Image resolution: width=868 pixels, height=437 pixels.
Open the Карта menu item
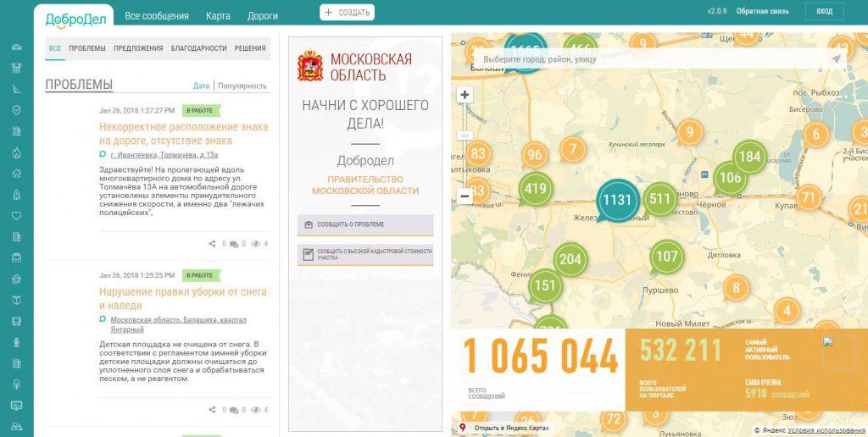pos(218,15)
